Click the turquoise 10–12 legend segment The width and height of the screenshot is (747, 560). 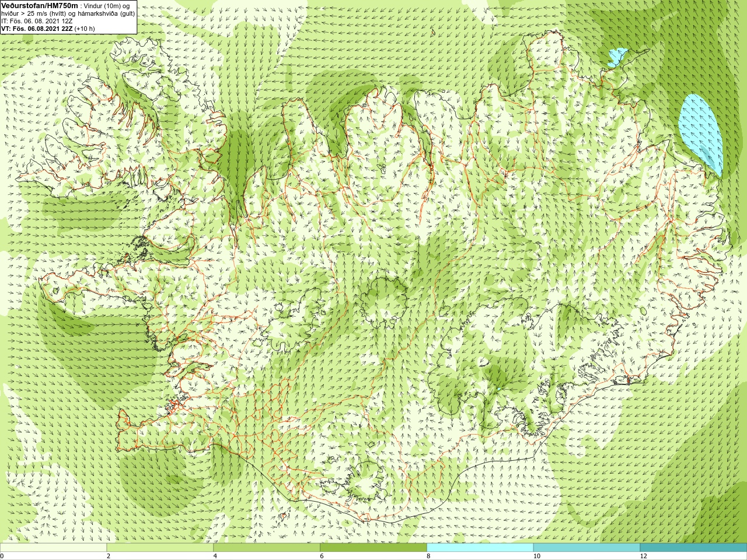(587, 548)
